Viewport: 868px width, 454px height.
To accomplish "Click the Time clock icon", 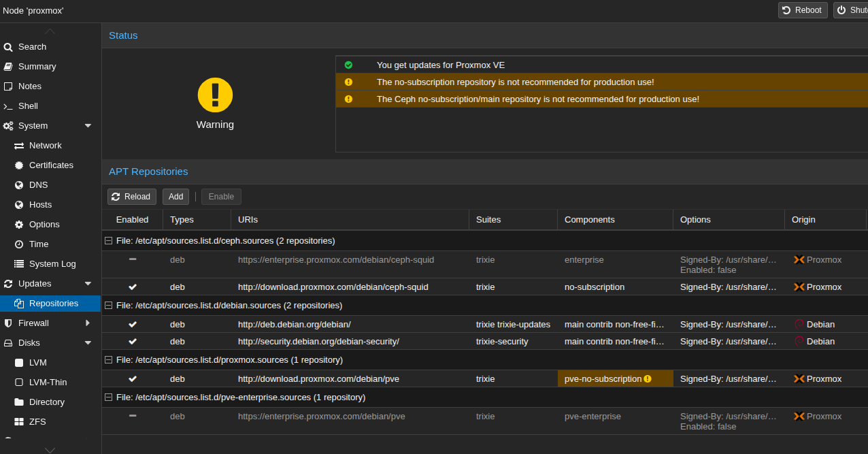I will [x=19, y=244].
